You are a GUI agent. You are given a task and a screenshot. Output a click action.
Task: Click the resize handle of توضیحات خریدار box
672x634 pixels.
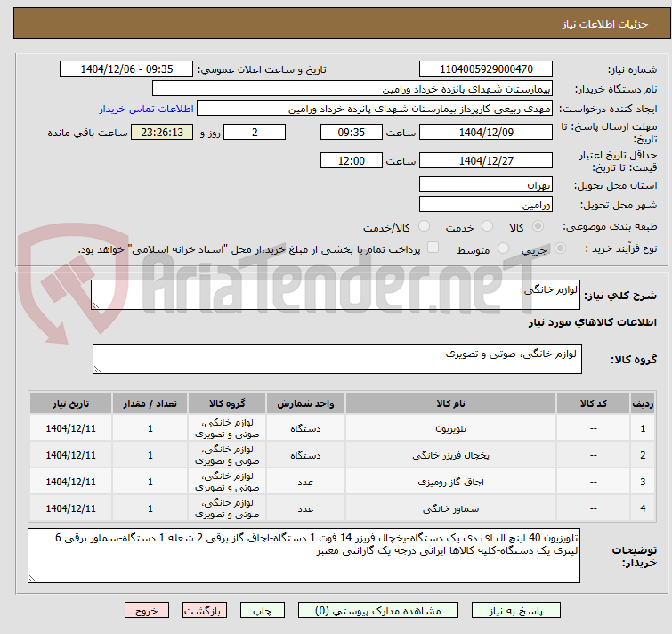tap(32, 579)
